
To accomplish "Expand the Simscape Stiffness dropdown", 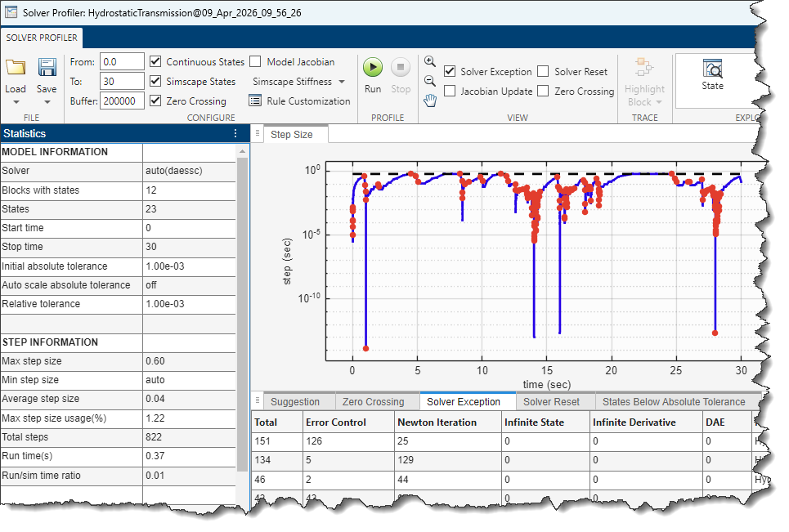I will pos(342,82).
